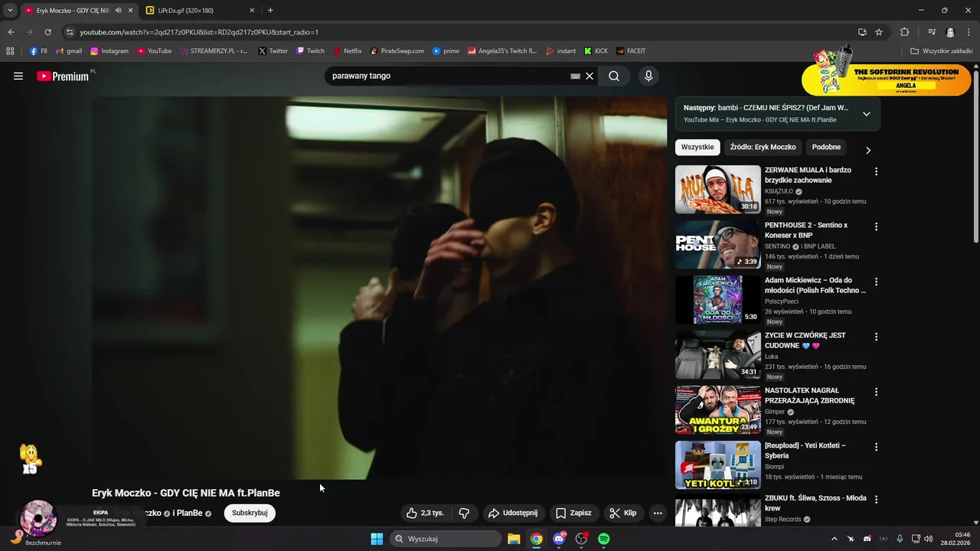Open options for NASTOLATEK NAGRAŁ video

tap(876, 392)
